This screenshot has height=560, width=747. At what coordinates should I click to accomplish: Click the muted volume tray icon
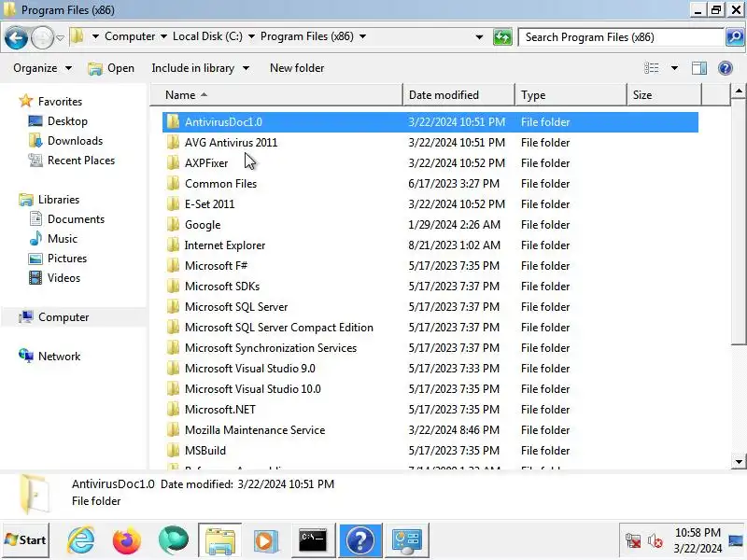click(x=655, y=541)
